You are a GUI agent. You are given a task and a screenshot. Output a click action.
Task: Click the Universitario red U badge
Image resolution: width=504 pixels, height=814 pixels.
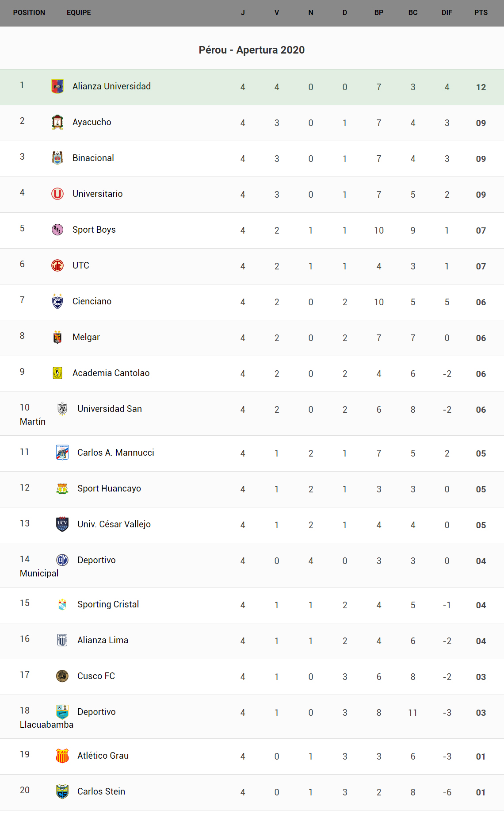click(x=57, y=194)
